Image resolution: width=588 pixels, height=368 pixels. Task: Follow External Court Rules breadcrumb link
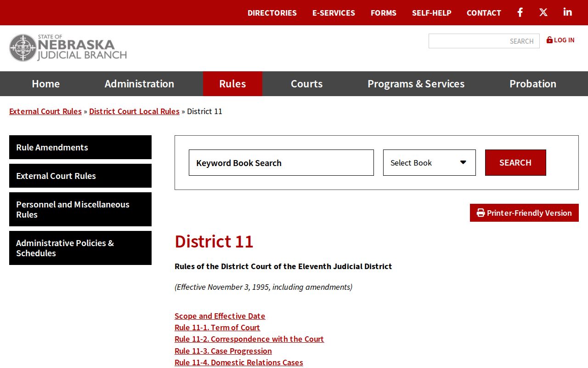[x=45, y=111]
